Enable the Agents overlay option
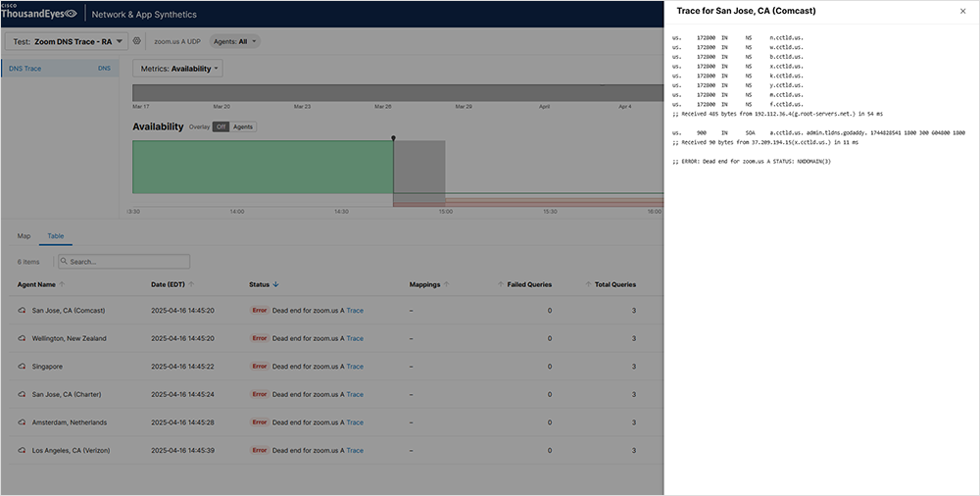980x496 pixels. tap(242, 126)
